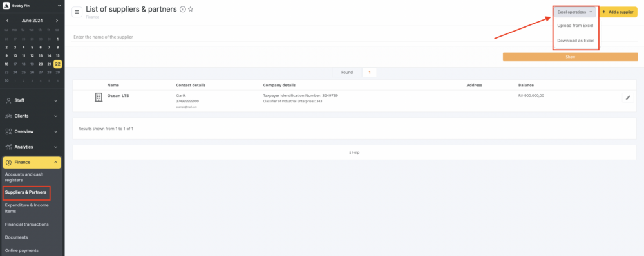Select Upload from Excel option
The width and height of the screenshot is (644, 256).
tap(575, 26)
